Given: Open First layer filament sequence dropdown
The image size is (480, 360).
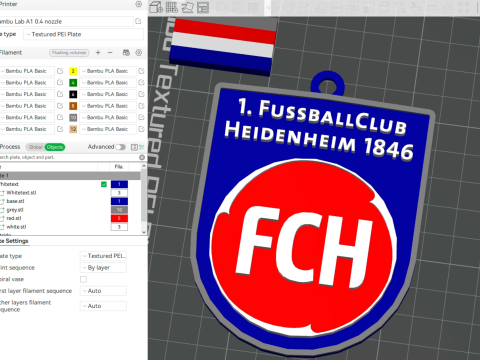Looking at the screenshot, I should [103, 291].
